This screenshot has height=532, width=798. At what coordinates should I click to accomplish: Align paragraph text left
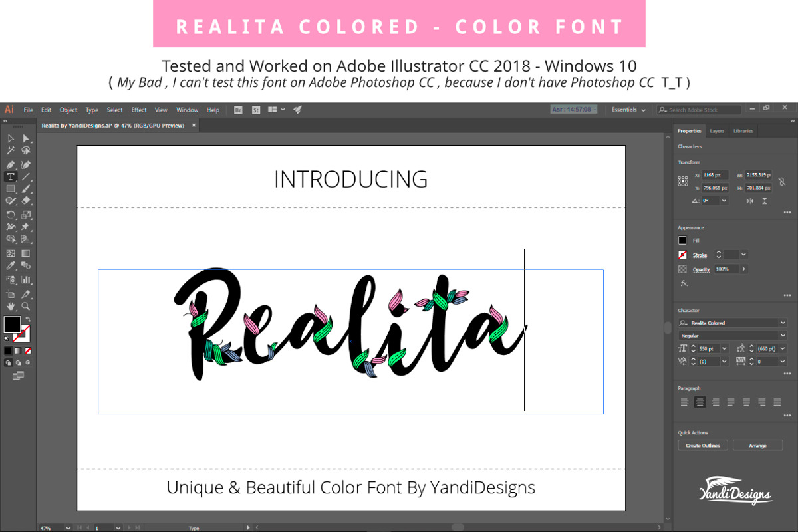pos(684,402)
